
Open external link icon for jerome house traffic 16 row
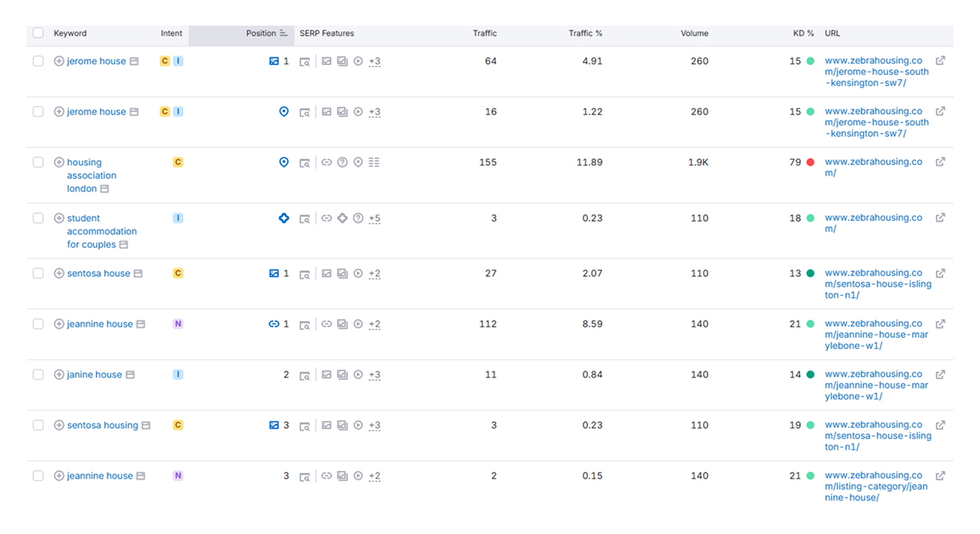(x=941, y=111)
